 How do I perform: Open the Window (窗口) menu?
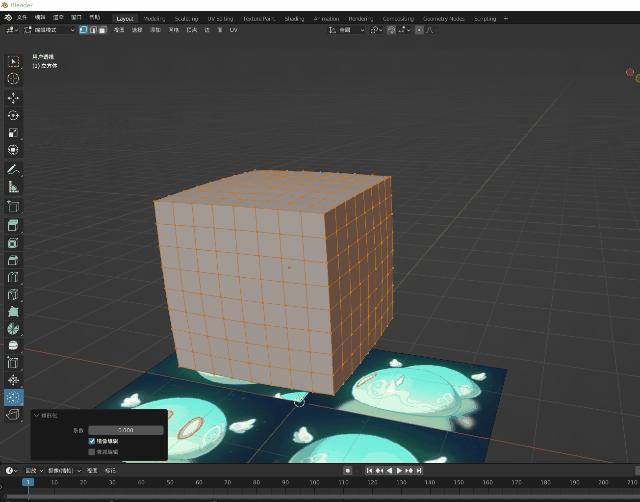tap(76, 18)
